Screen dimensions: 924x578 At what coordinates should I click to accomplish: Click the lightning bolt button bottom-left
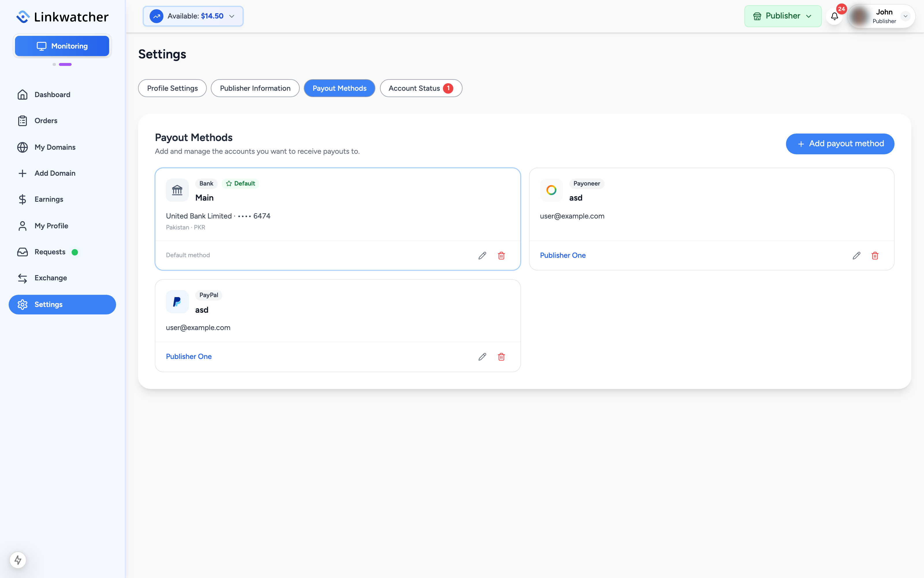tap(18, 560)
